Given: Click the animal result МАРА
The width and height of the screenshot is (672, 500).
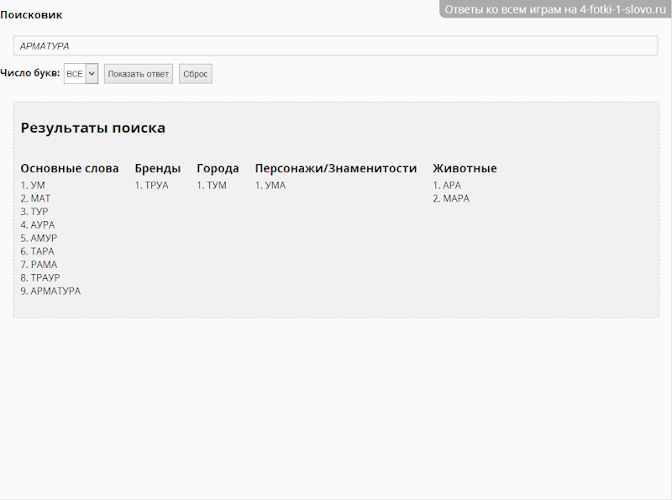Looking at the screenshot, I should [x=456, y=199].
